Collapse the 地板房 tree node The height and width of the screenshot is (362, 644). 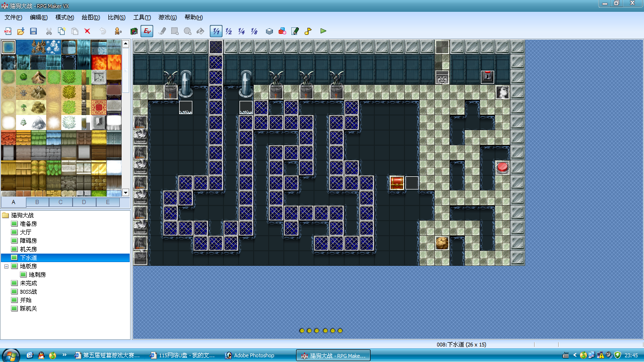pyautogui.click(x=6, y=266)
